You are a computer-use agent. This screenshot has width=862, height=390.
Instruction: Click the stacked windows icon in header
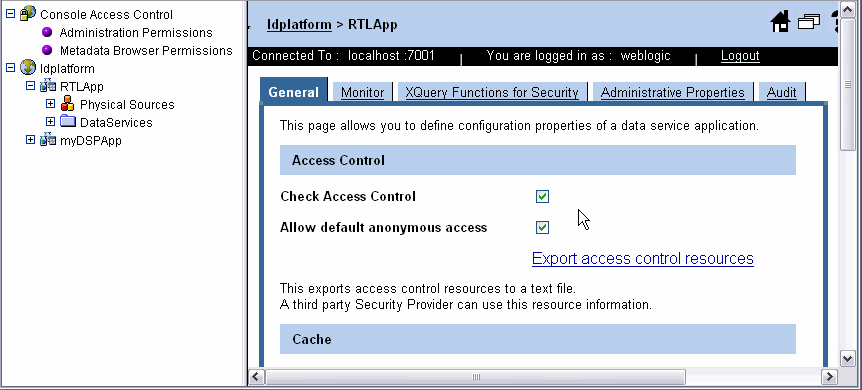[809, 22]
